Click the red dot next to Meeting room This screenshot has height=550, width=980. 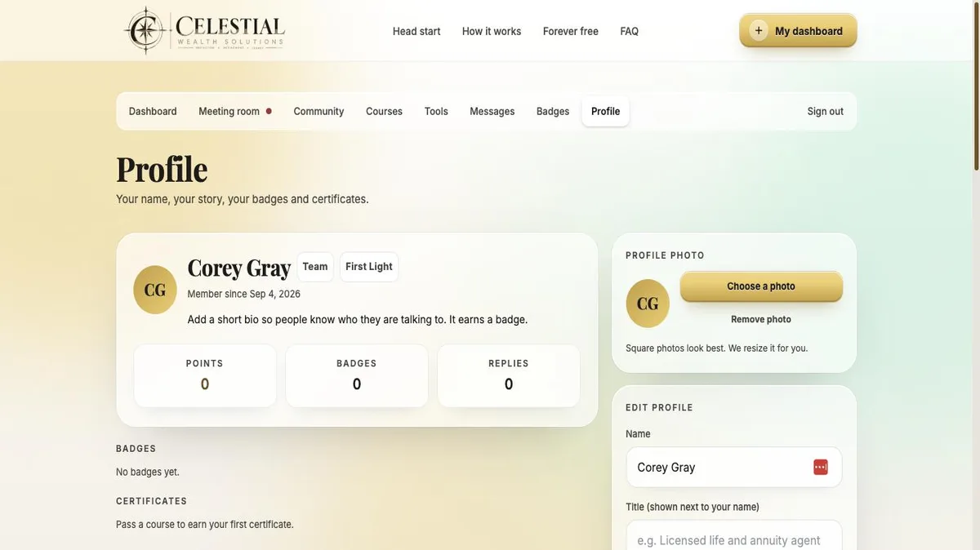coord(269,111)
